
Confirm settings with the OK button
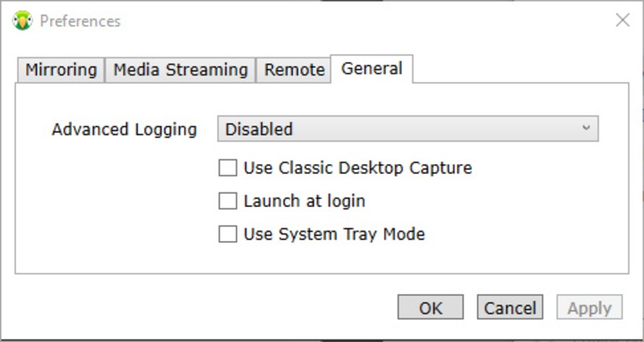(x=430, y=308)
